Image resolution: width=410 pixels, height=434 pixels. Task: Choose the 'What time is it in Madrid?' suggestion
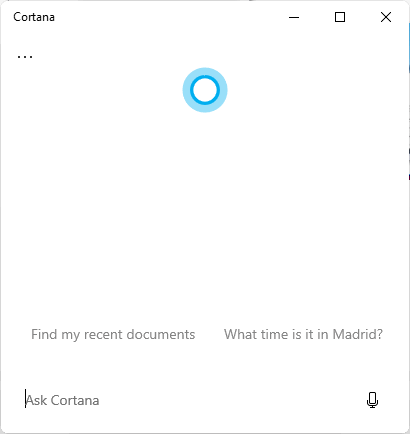click(x=303, y=334)
